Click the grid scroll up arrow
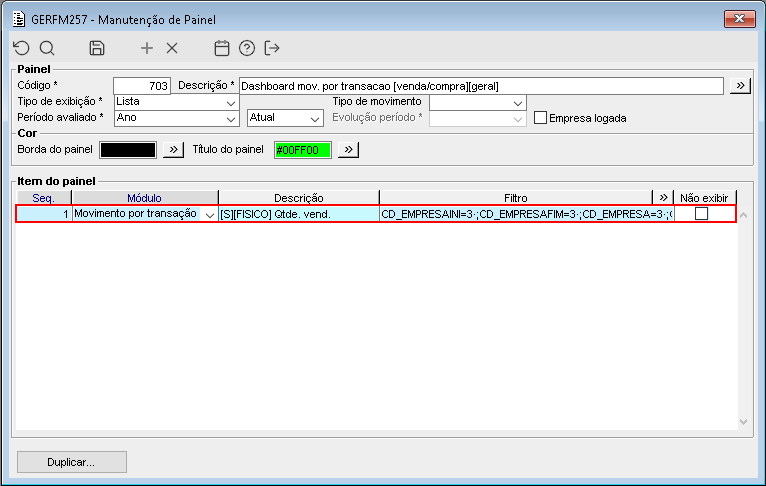Screen dimensions: 766x486 744,215
